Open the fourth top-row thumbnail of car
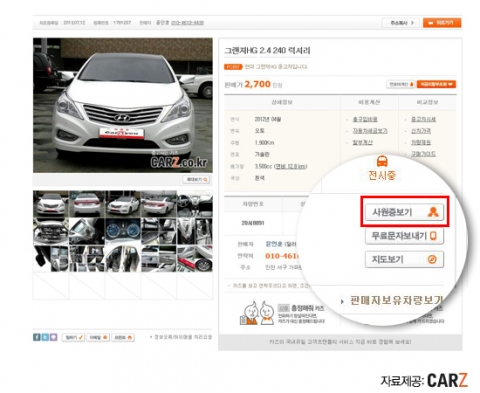Viewport: 480px width, 393px height. click(159, 204)
